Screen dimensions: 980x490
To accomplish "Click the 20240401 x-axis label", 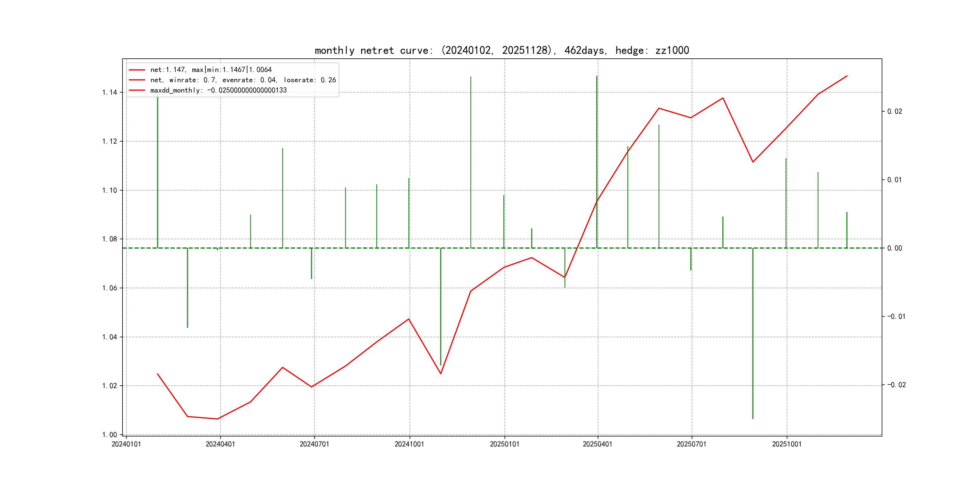I will pos(220,444).
